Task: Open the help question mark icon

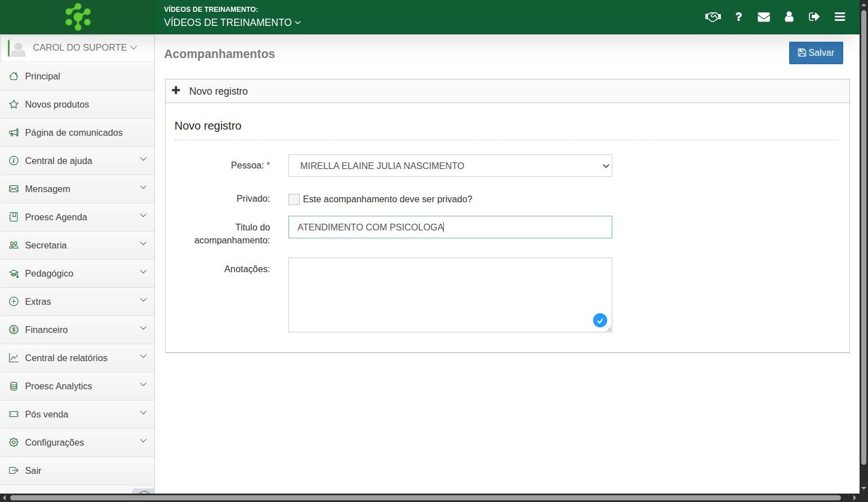Action: [738, 17]
